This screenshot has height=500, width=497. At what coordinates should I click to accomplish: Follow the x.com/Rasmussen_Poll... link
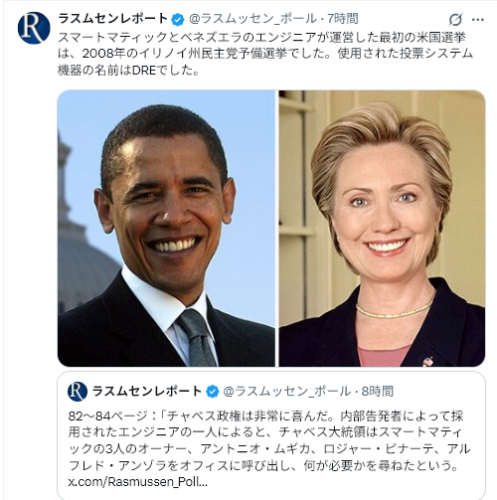coord(138,482)
